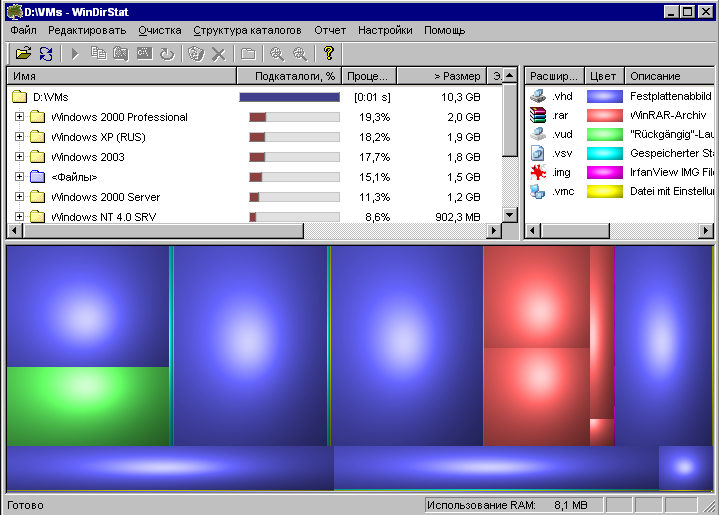Sort by the Описание column header

click(669, 76)
